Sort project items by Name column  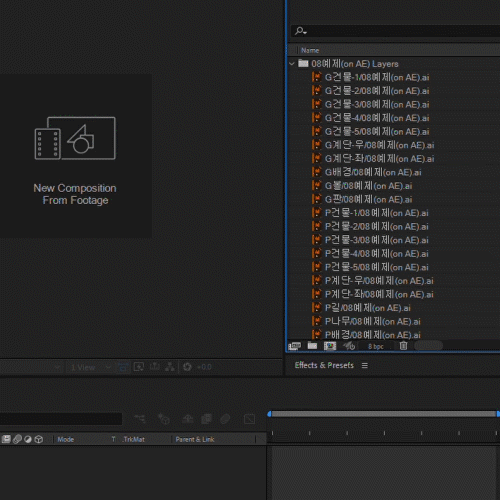(x=310, y=50)
